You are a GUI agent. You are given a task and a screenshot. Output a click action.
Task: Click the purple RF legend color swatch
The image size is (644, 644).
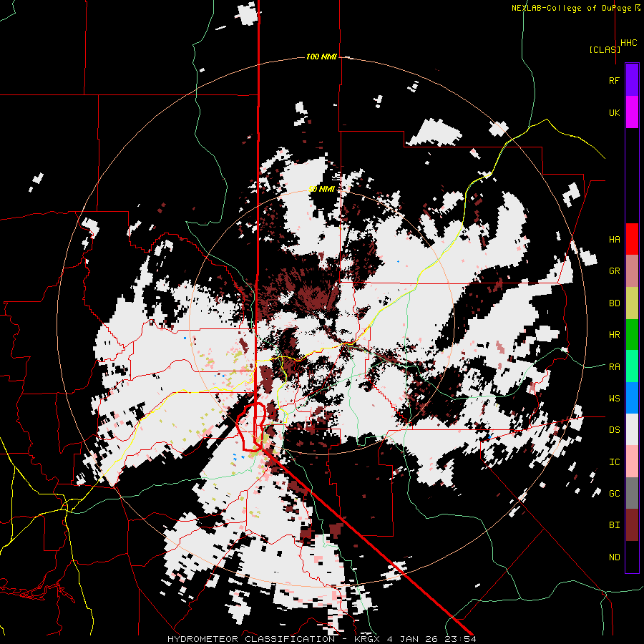[632, 80]
